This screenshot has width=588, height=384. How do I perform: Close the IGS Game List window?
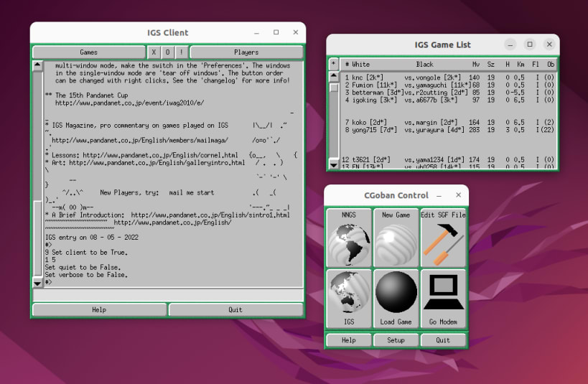pos(549,45)
